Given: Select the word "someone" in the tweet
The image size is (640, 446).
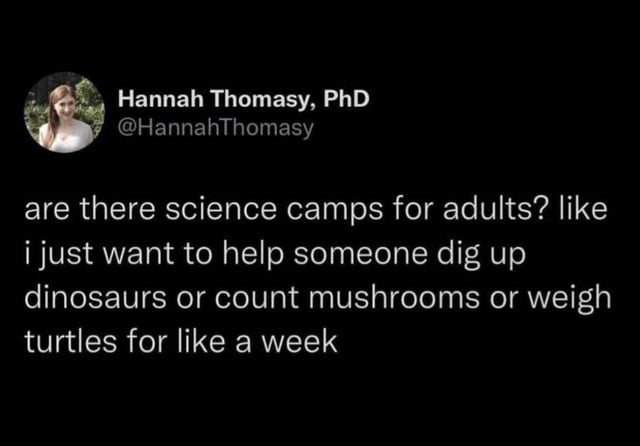Looking at the screenshot, I should coord(360,253).
